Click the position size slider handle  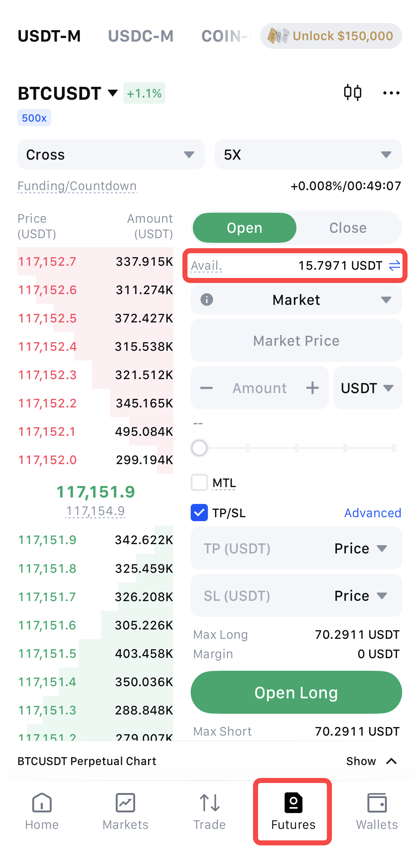[x=199, y=448]
